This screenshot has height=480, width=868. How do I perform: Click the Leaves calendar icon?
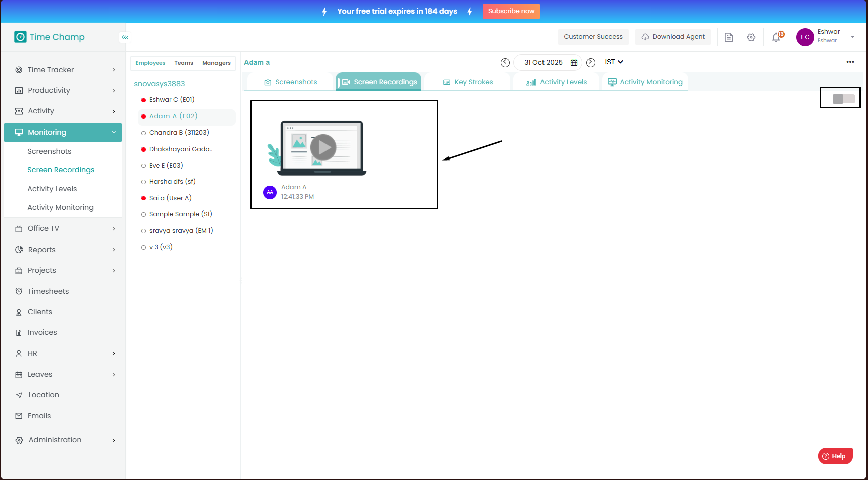coord(19,375)
